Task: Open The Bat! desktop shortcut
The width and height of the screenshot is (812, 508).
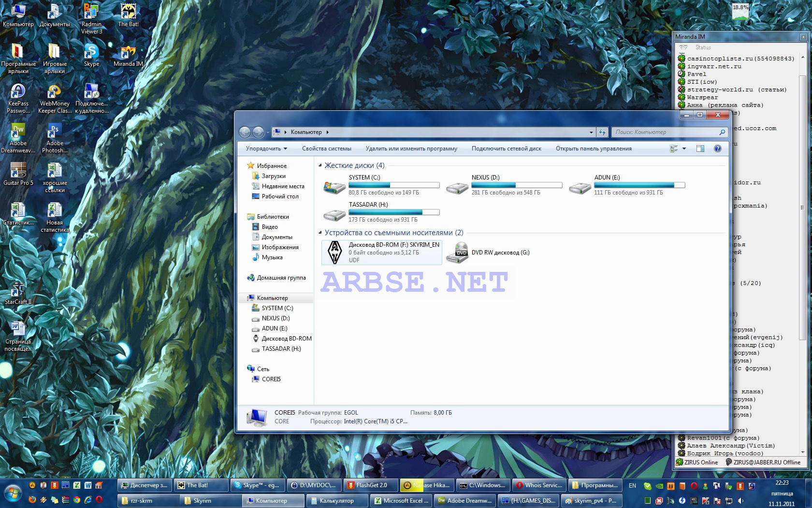Action: click(128, 15)
